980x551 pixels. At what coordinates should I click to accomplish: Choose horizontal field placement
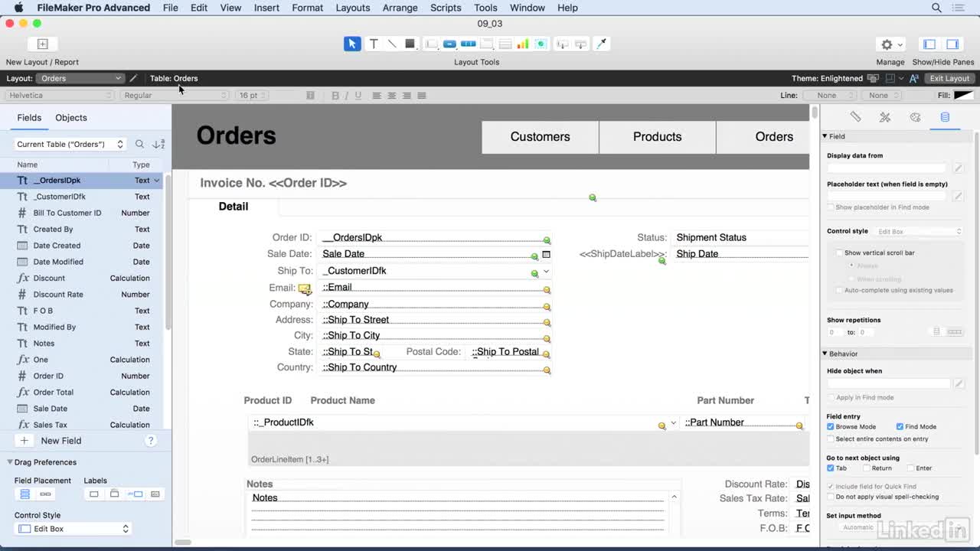45,494
